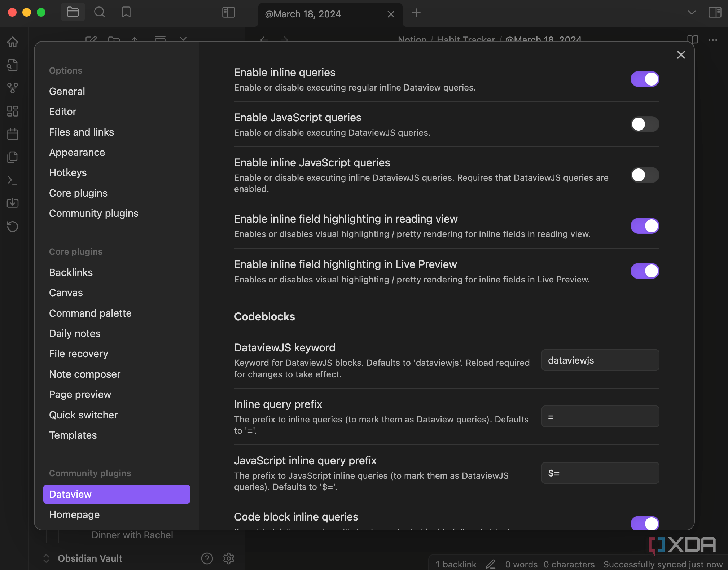Screen dimensions: 728x570
Task: Open Appearance settings section
Action: point(117,152)
